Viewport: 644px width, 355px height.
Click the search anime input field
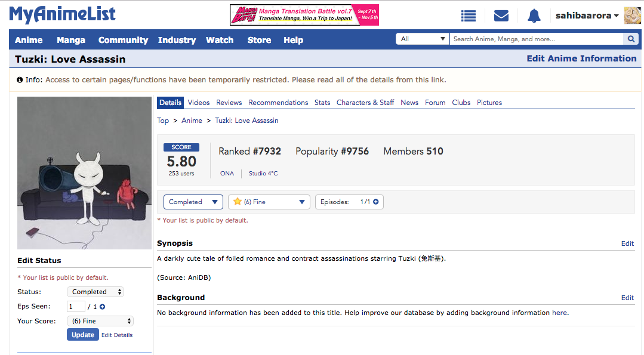pos(535,39)
